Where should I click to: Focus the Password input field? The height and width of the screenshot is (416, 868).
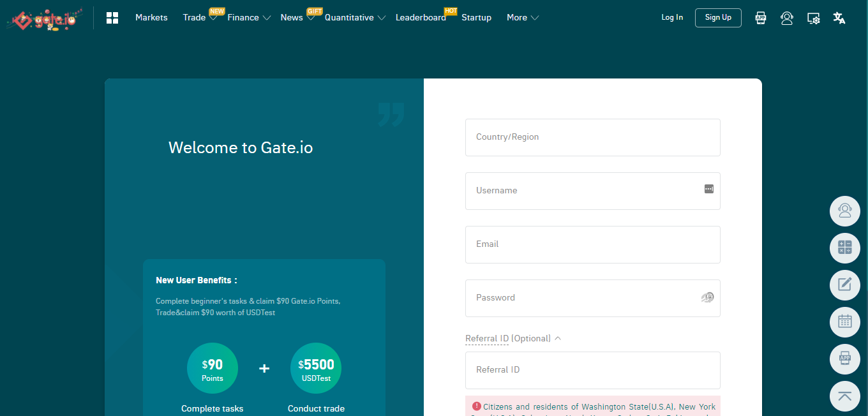point(592,298)
